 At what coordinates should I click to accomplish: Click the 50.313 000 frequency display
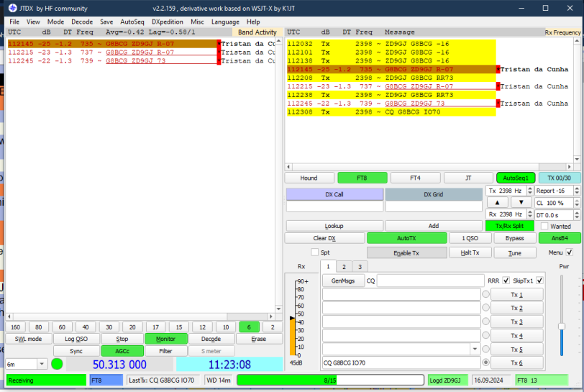point(119,364)
